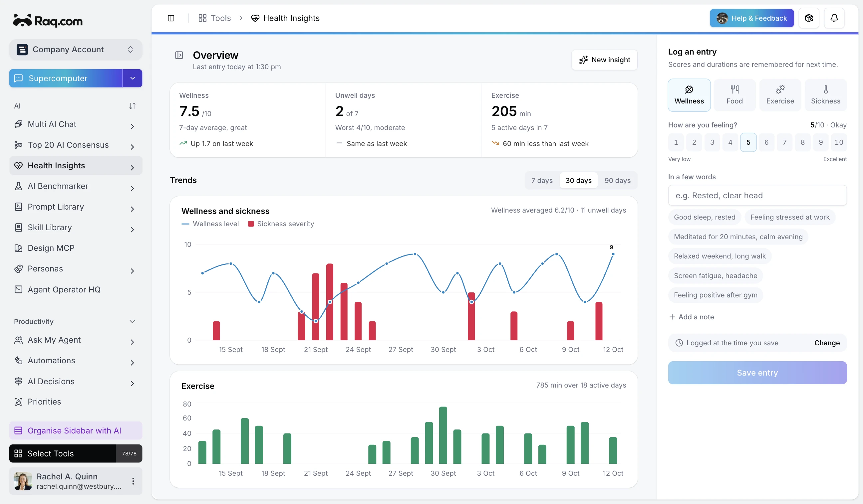Switch to the Exercise entry tab
This screenshot has width=863, height=504.
tap(780, 95)
